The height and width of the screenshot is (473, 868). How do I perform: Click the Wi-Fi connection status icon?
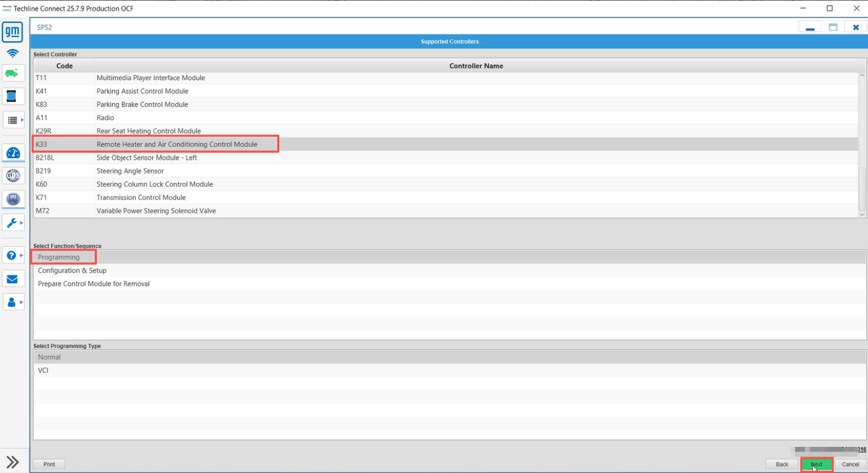pos(13,53)
